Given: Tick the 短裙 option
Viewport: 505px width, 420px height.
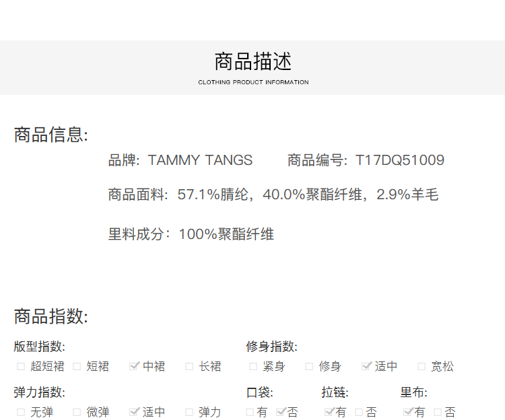Looking at the screenshot, I should click(x=77, y=367).
